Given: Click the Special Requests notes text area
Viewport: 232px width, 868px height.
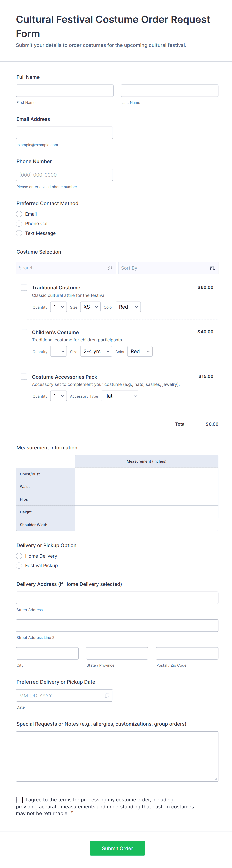Looking at the screenshot, I should pyautogui.click(x=117, y=756).
